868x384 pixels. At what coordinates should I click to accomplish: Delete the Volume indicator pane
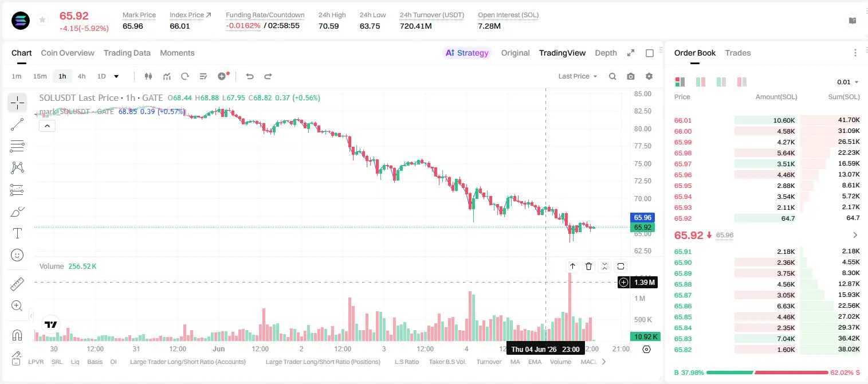tap(588, 266)
